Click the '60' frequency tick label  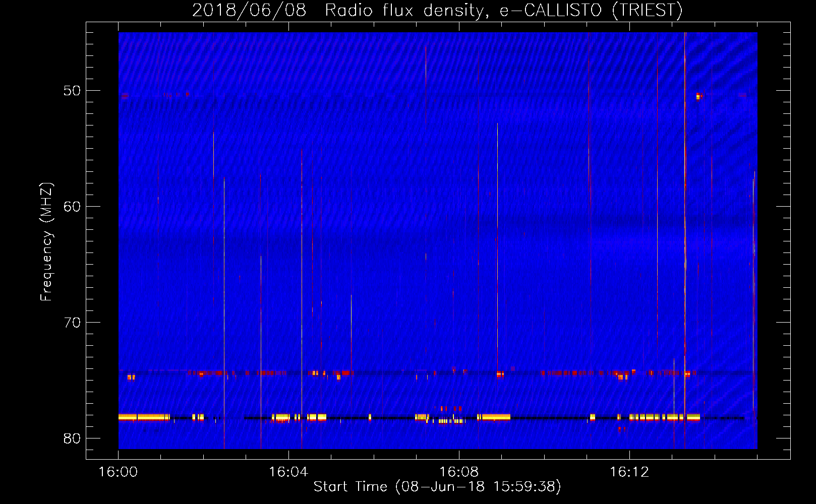click(x=72, y=207)
